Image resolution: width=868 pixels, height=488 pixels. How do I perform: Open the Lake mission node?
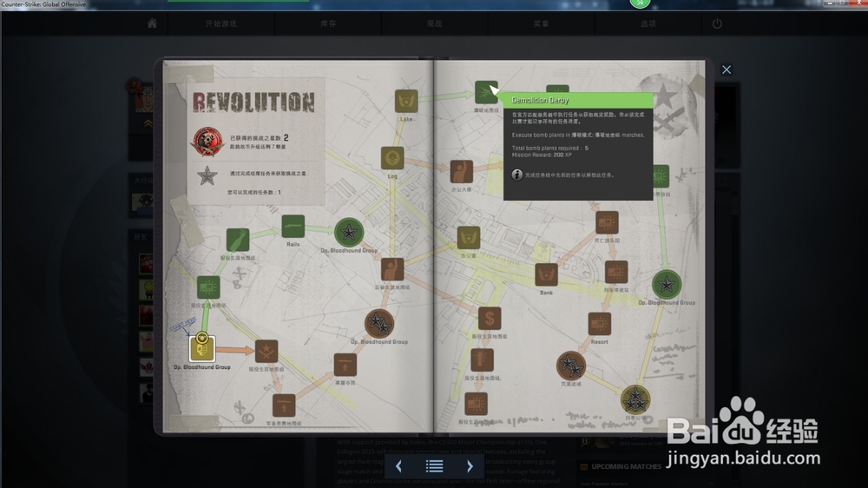pyautogui.click(x=406, y=102)
